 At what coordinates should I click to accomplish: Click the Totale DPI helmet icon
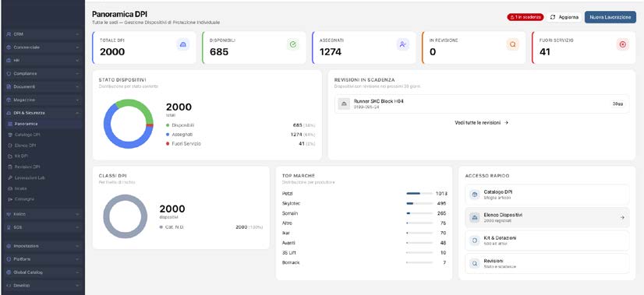[x=183, y=44]
